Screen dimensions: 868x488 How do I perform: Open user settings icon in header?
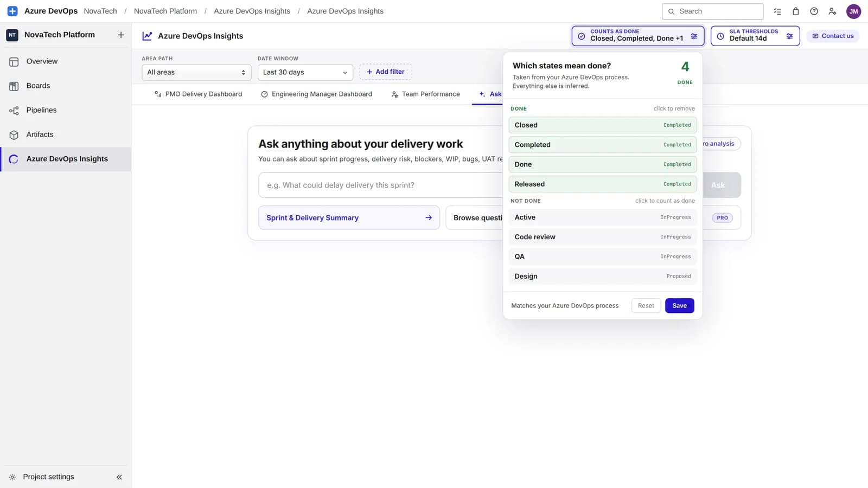point(832,11)
